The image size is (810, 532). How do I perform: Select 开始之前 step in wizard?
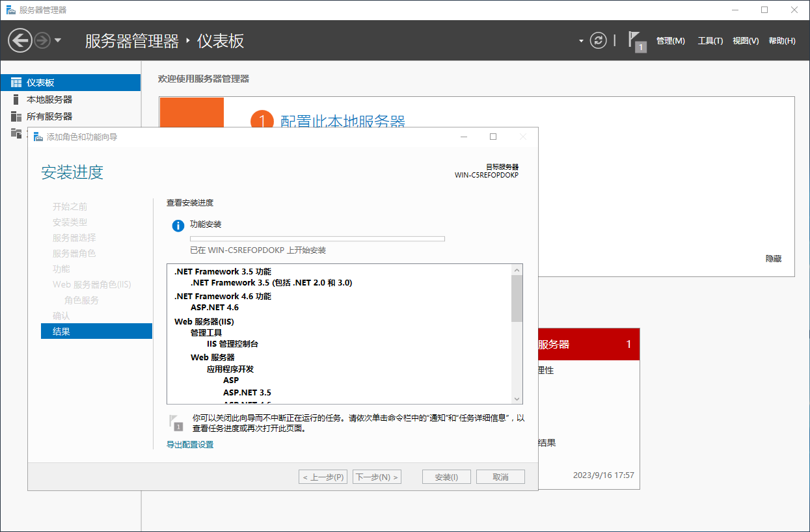point(70,207)
